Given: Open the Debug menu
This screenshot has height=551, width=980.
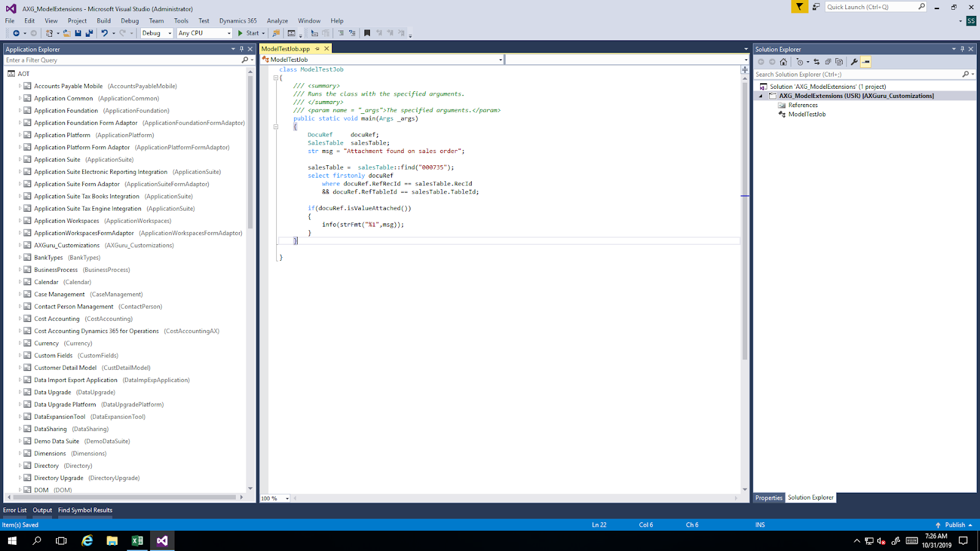Looking at the screenshot, I should [130, 21].
